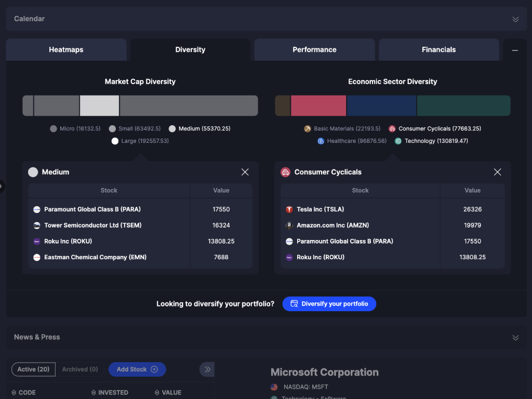This screenshot has height=399, width=532.
Task: Click the Amazon logo icon
Action: (x=289, y=225)
